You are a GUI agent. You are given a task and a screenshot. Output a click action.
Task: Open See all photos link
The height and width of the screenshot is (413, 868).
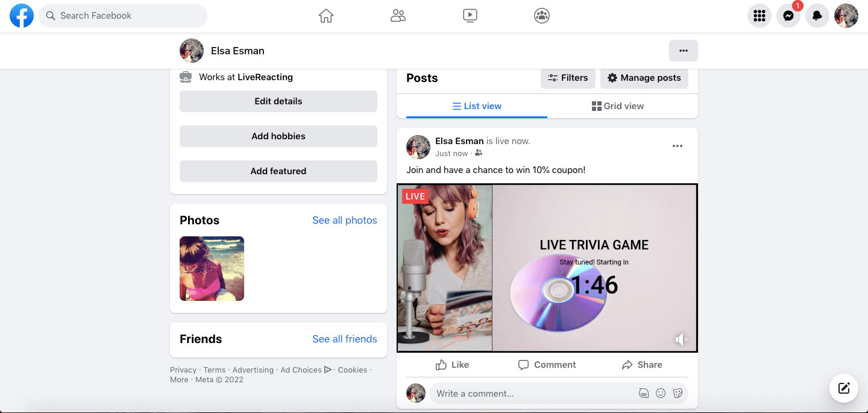(345, 220)
